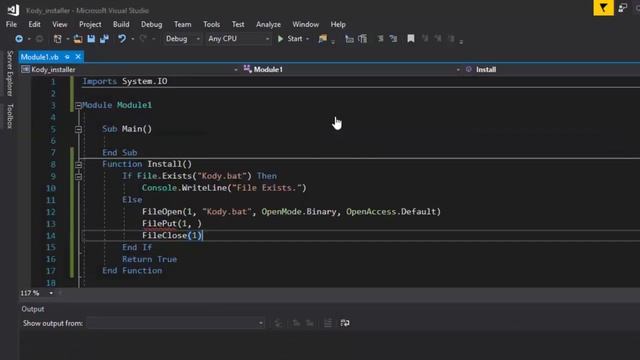Image resolution: width=640 pixels, height=360 pixels.
Task: Open the Build menu
Action: coord(121,24)
